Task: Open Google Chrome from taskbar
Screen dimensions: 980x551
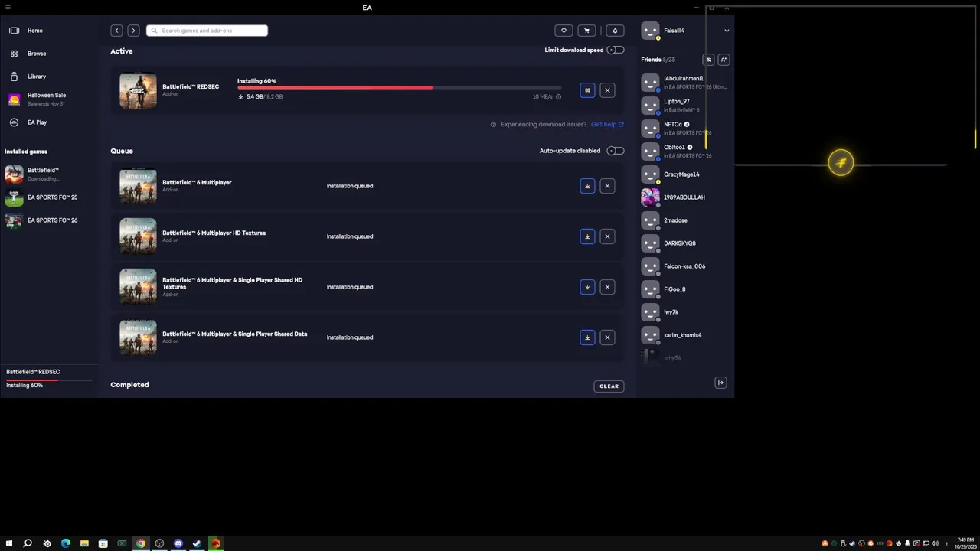Action: coord(141,543)
